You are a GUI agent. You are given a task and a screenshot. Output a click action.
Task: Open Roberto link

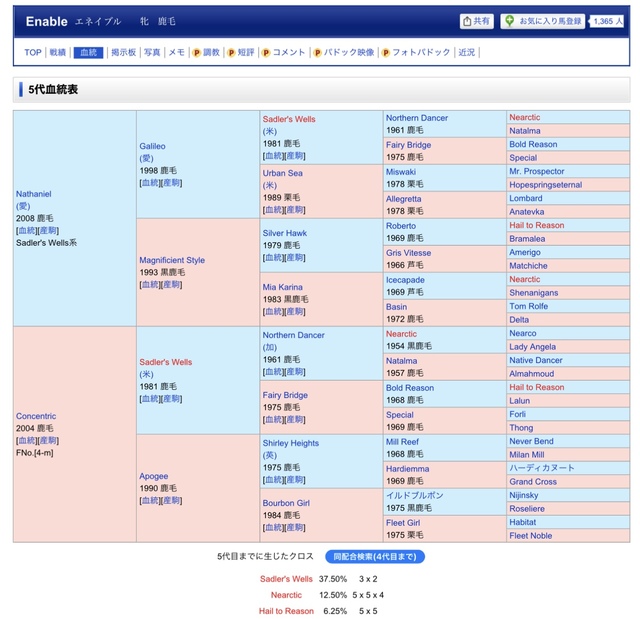point(401,226)
